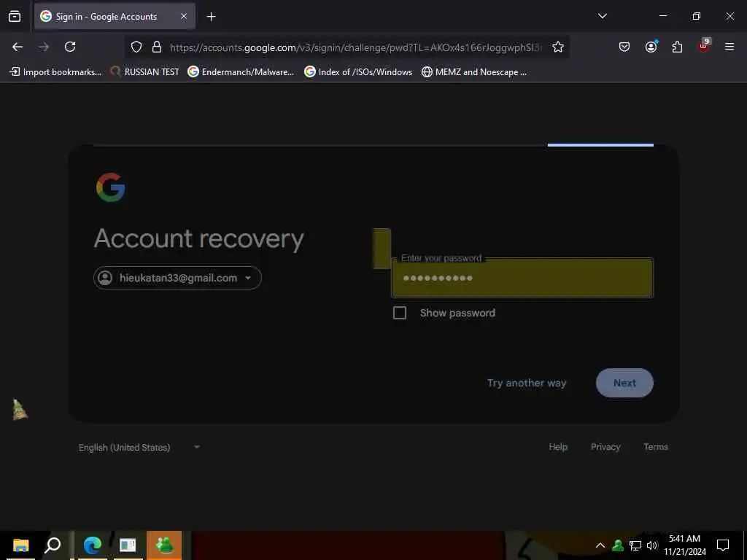The width and height of the screenshot is (747, 560).
Task: Open Firefox View icon at tab bar start
Action: click(15, 16)
